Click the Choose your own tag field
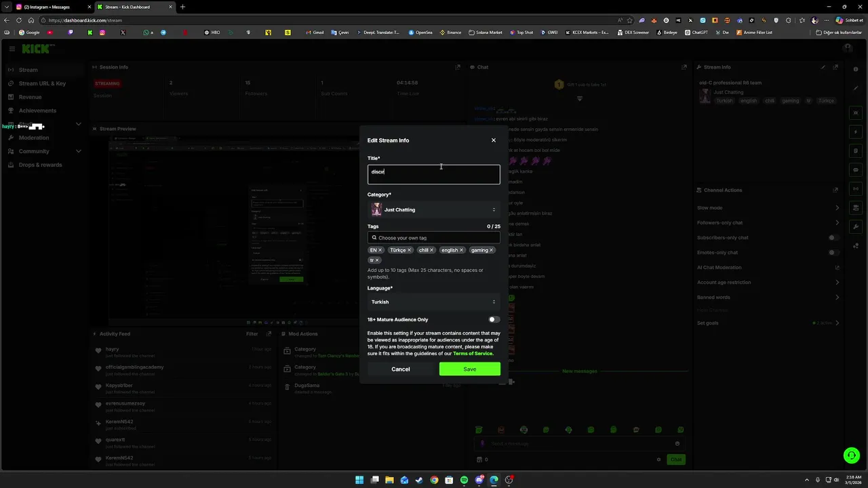Screen dimensions: 868x488 [433, 238]
